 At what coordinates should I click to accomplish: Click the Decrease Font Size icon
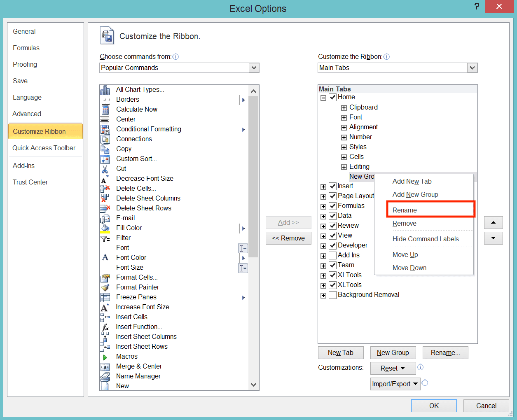(x=105, y=179)
